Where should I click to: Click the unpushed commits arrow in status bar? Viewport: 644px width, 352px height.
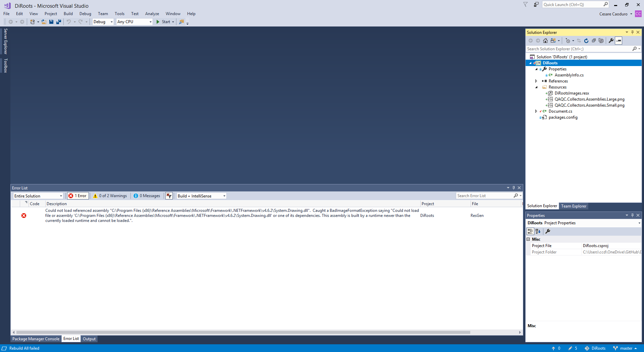(x=553, y=348)
